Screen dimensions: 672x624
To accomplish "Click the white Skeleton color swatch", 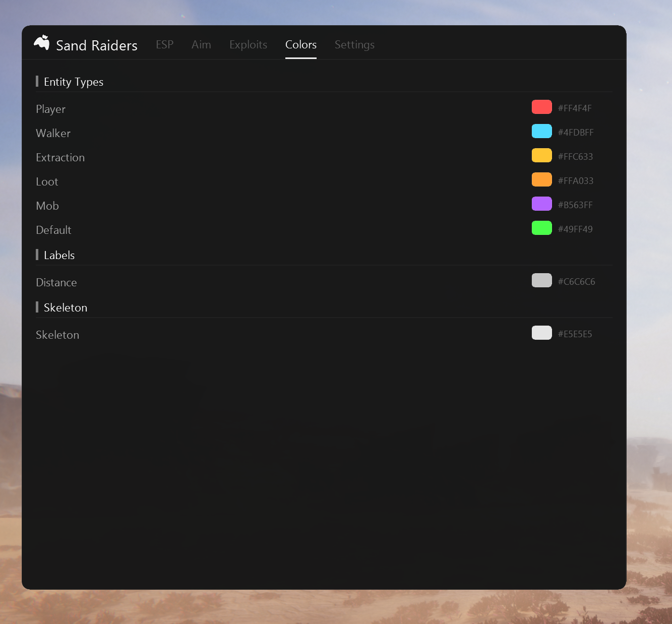I will point(542,333).
